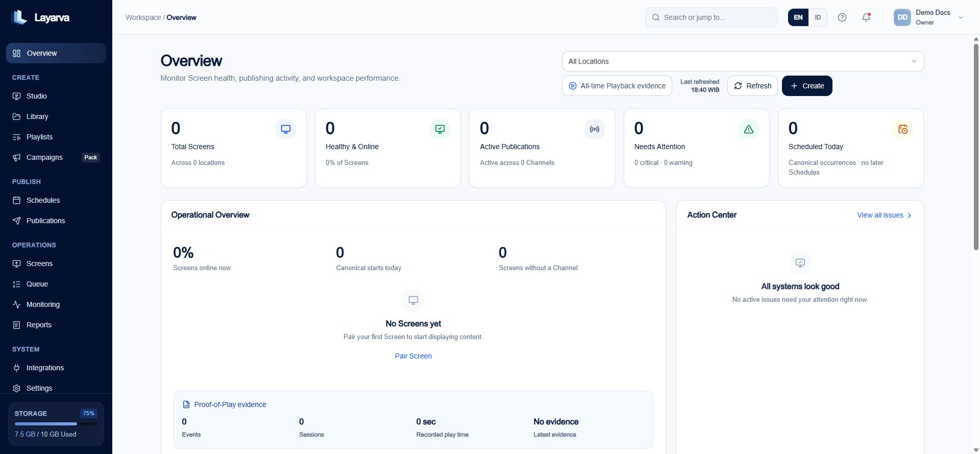Click the Monitoring pulse icon
This screenshot has width=980, height=454.
coord(17,304)
